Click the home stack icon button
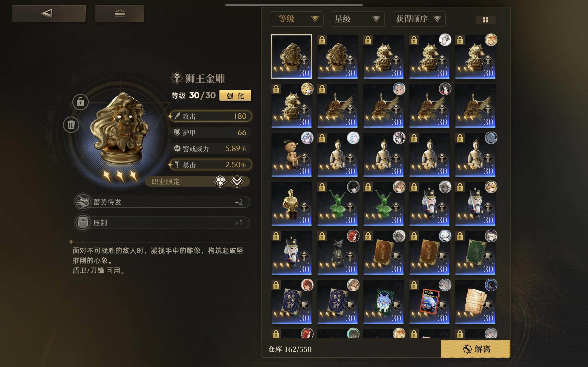The height and width of the screenshot is (367, 588). pyautogui.click(x=119, y=14)
